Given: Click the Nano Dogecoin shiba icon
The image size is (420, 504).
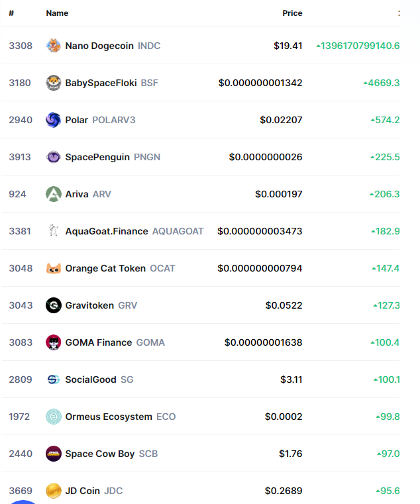Looking at the screenshot, I should [54, 46].
